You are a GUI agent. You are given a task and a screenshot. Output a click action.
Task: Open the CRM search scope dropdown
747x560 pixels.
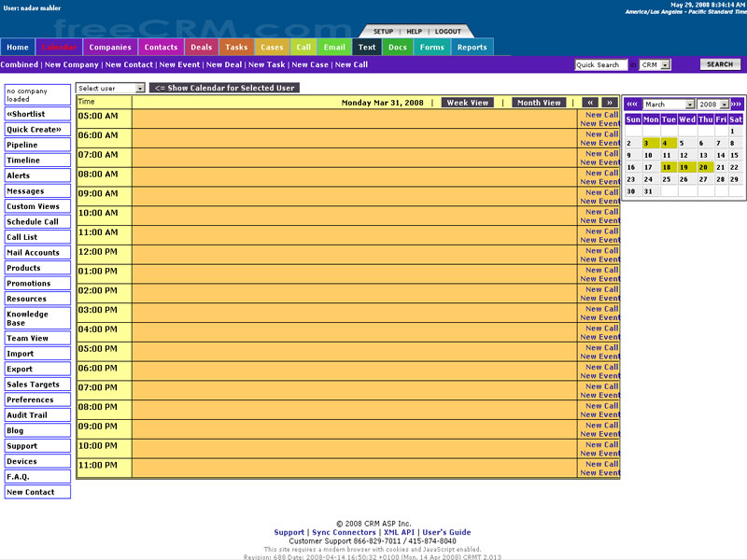[x=655, y=64]
